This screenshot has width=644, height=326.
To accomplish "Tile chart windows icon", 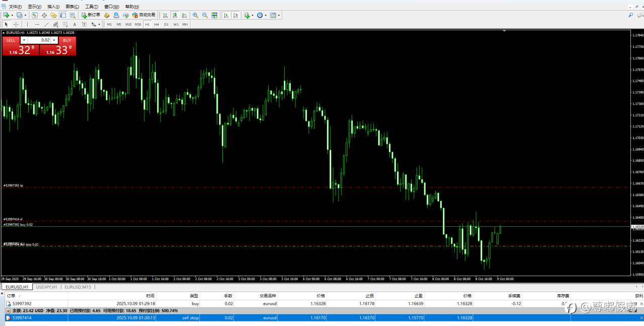I will pos(214,15).
